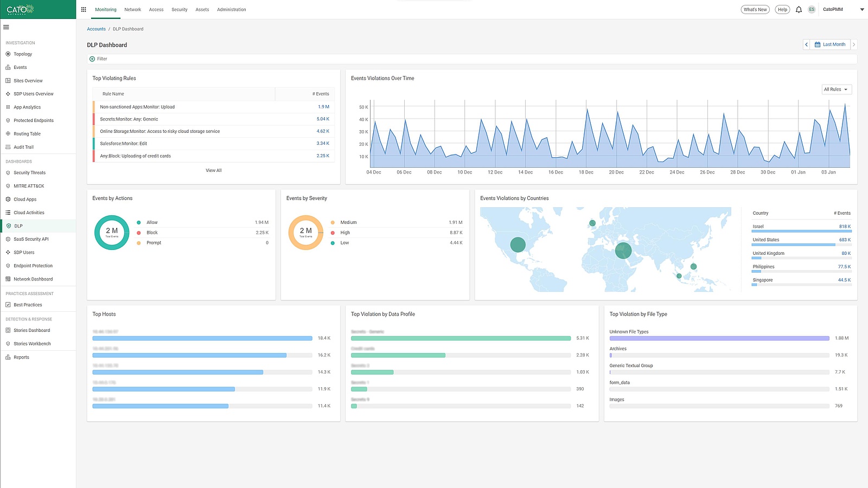Open the Administration menu

click(232, 9)
